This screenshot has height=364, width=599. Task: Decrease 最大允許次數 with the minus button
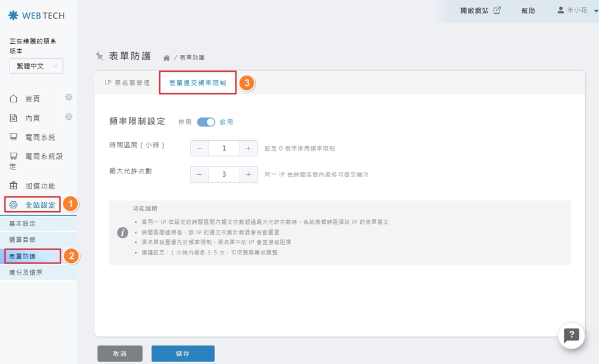[199, 174]
